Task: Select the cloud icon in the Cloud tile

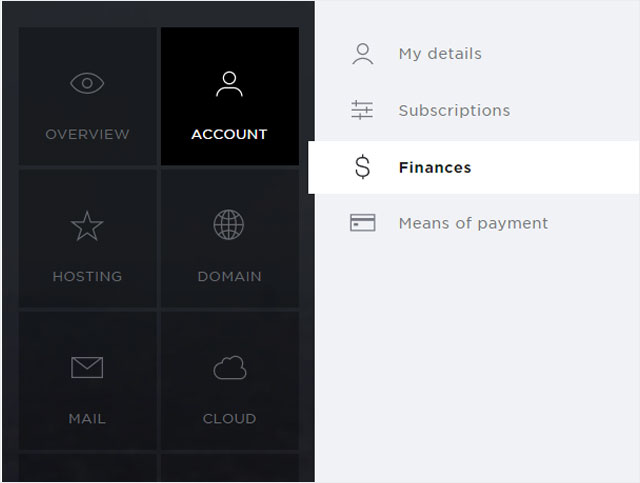Action: [230, 367]
